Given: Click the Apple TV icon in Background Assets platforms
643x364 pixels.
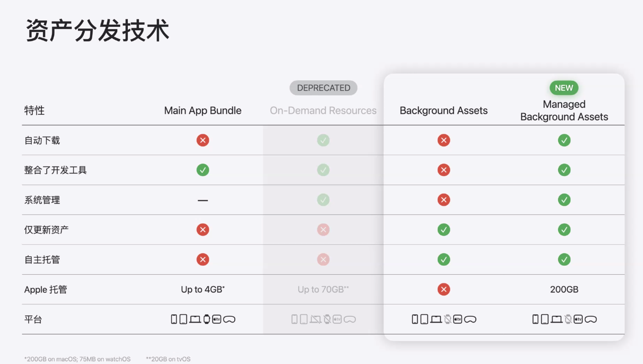Looking at the screenshot, I should point(458,319).
